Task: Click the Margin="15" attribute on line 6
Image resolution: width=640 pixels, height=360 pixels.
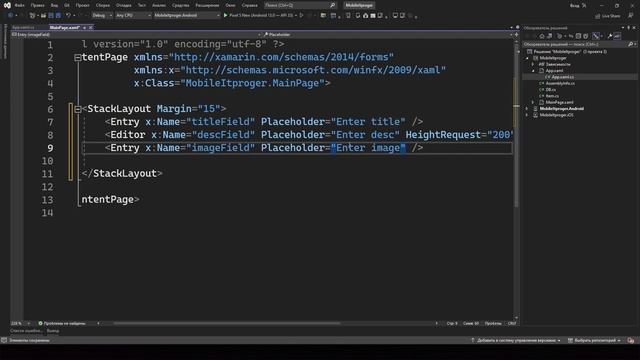Action: 189,109
